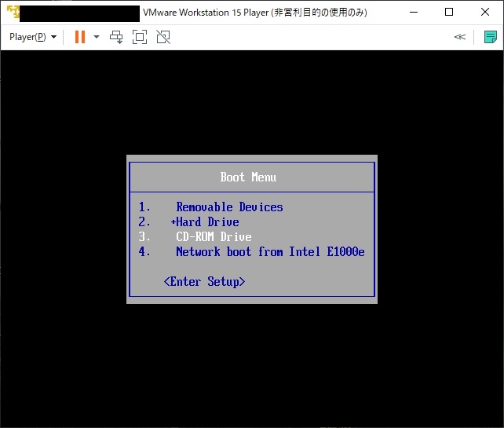Select the Hard Drive boot entry
Viewport: 504px width, 428px height.
(x=205, y=222)
